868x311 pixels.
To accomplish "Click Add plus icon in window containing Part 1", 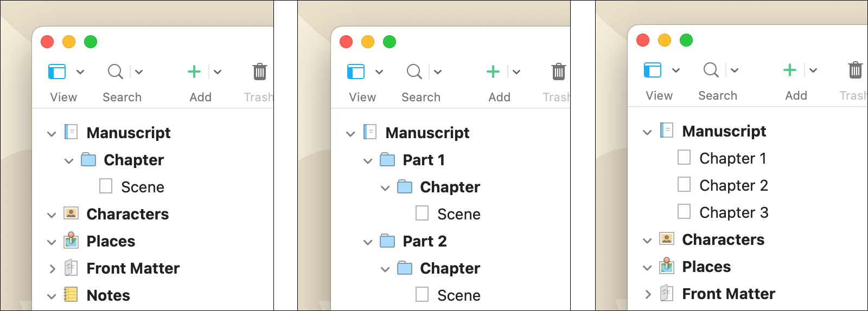I will click(493, 72).
